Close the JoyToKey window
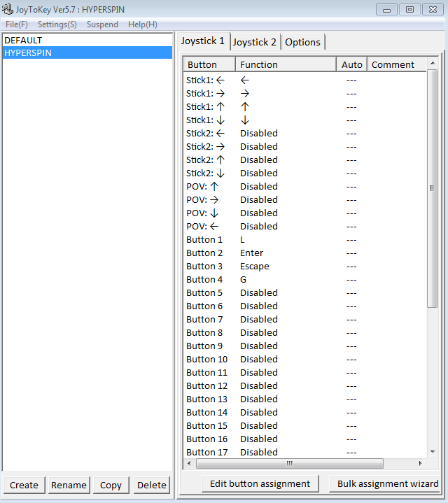The width and height of the screenshot is (448, 503). [x=433, y=10]
